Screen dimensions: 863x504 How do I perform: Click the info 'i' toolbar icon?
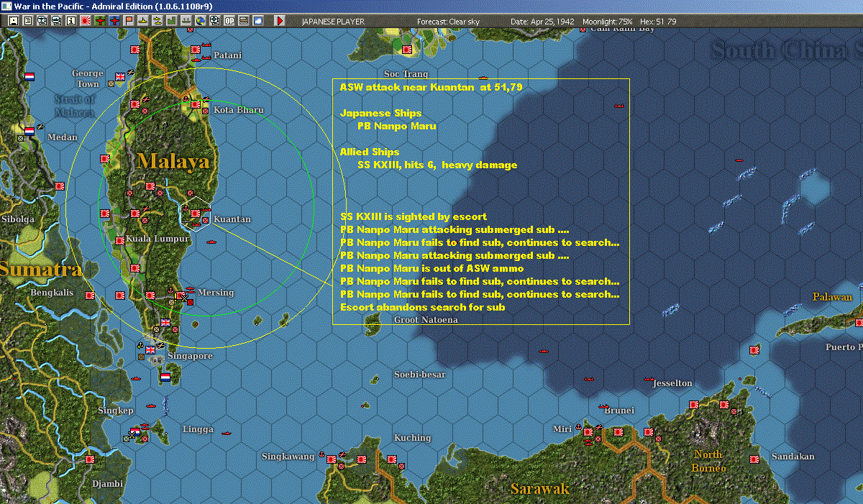click(70, 21)
